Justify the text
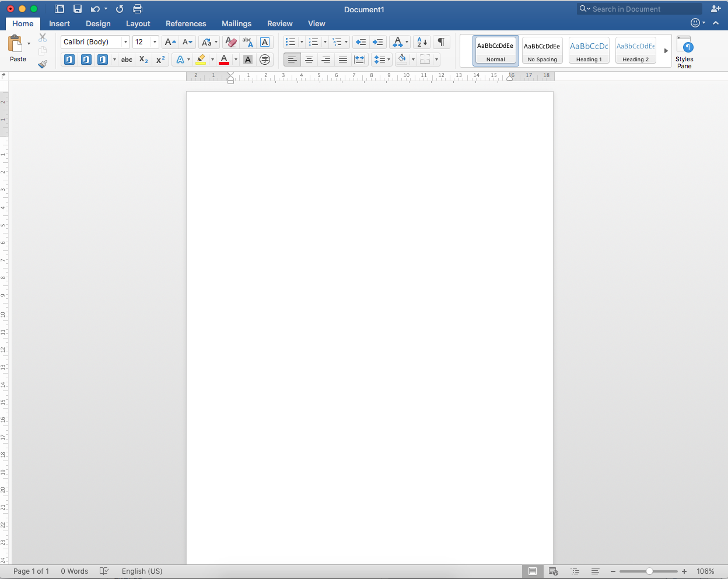728x579 pixels. coord(343,60)
